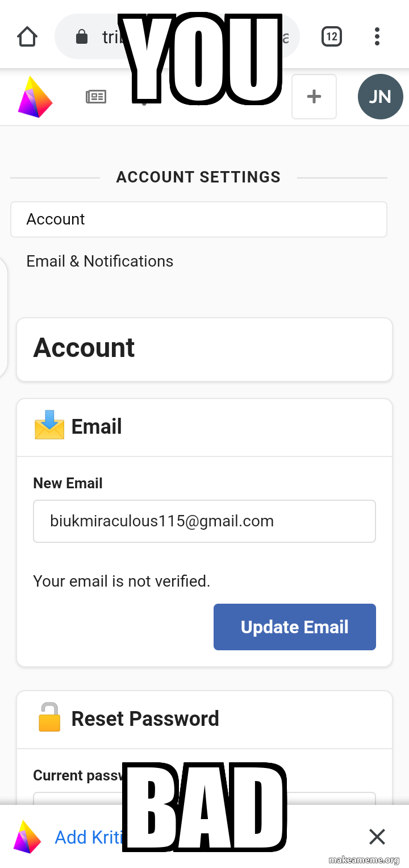Dismiss the bottom Add Kriti banner
This screenshot has height=868, width=409.
pos(377,837)
